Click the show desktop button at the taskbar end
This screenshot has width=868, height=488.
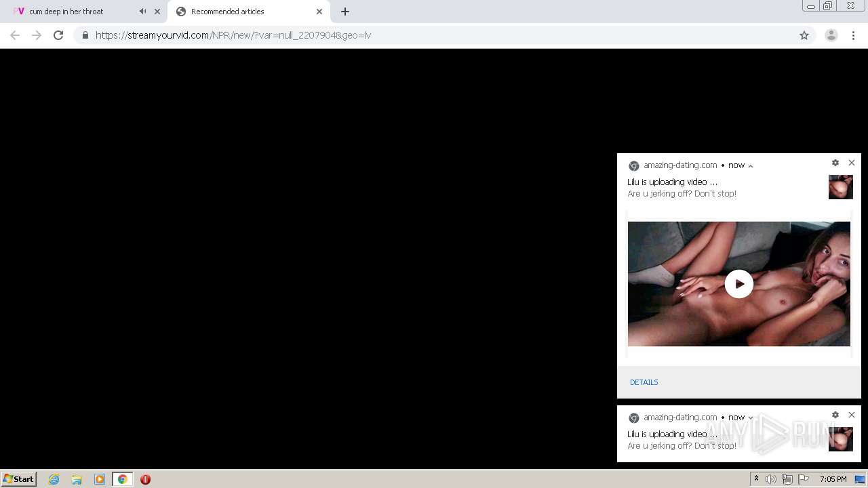(x=860, y=479)
